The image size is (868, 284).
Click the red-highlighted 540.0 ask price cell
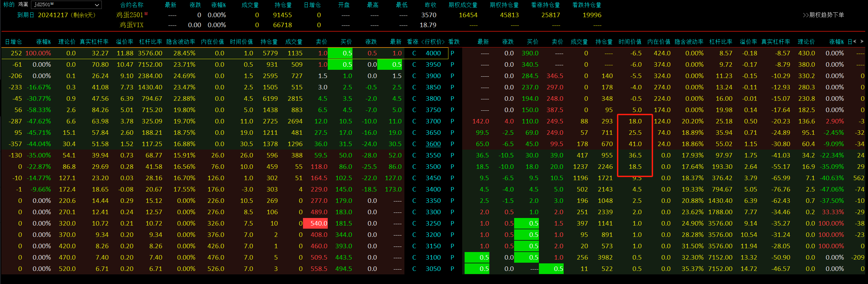315,223
